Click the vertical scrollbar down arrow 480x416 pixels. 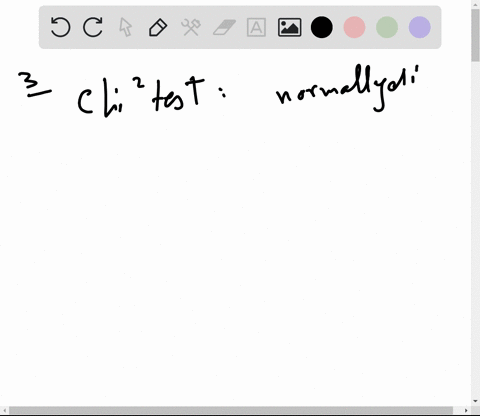[x=475, y=401]
